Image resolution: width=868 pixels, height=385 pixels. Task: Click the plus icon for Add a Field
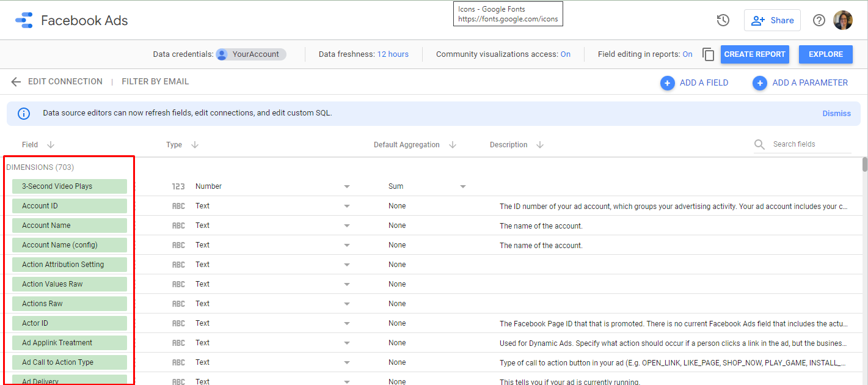point(667,83)
